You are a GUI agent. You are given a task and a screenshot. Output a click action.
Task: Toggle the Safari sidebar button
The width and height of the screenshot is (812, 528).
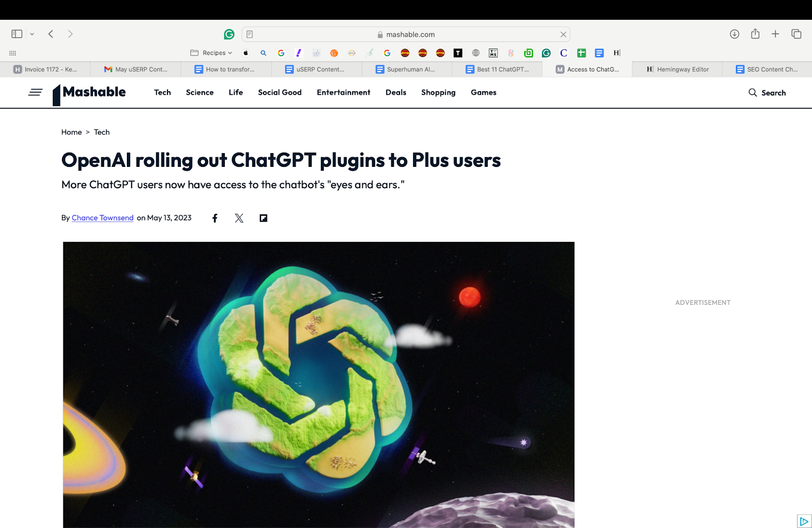[17, 34]
